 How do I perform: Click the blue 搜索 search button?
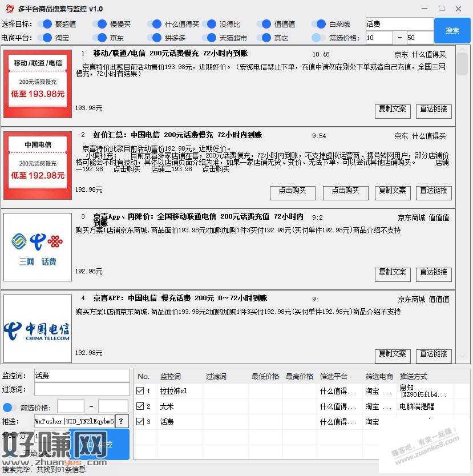pyautogui.click(x=452, y=31)
